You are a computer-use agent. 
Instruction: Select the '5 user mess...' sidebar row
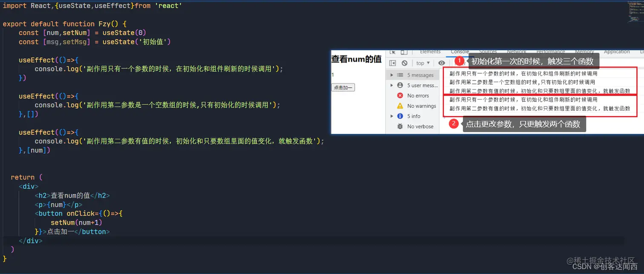412,85
